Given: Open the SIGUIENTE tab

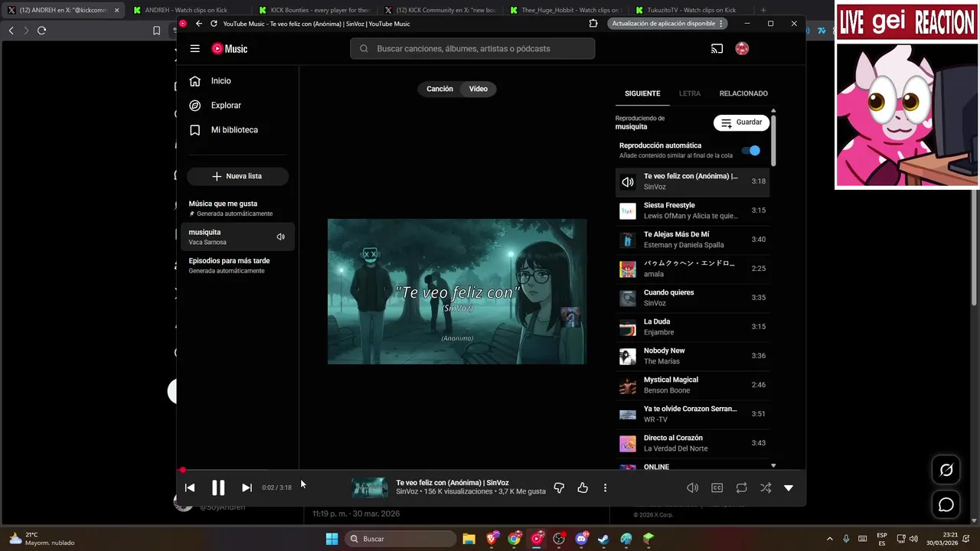Looking at the screenshot, I should pyautogui.click(x=642, y=93).
